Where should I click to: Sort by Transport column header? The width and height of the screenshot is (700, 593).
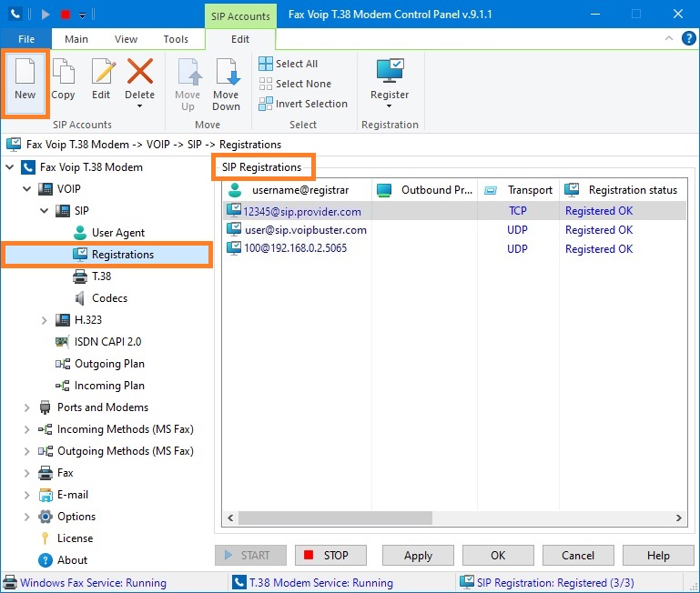[518, 190]
